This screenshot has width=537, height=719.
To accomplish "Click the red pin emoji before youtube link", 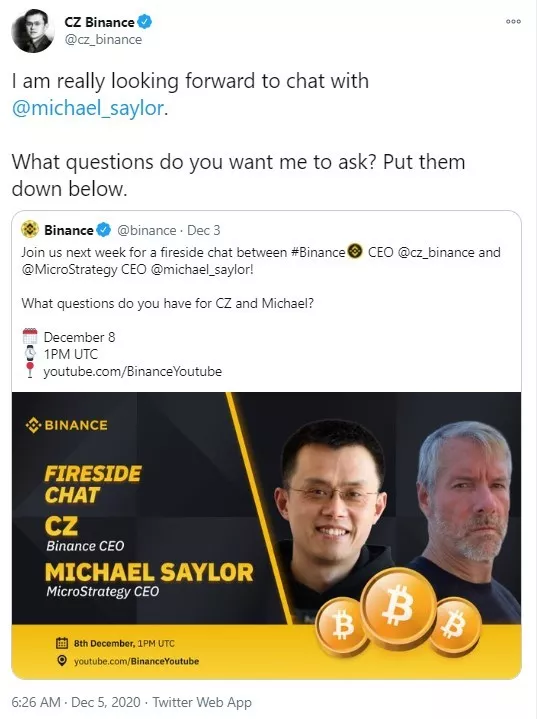I will [x=30, y=370].
